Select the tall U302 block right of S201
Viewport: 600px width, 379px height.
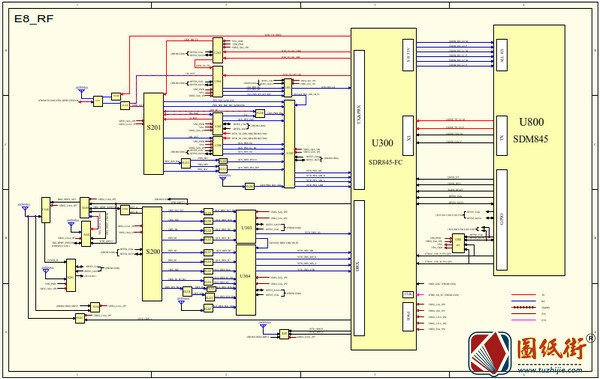[290, 144]
